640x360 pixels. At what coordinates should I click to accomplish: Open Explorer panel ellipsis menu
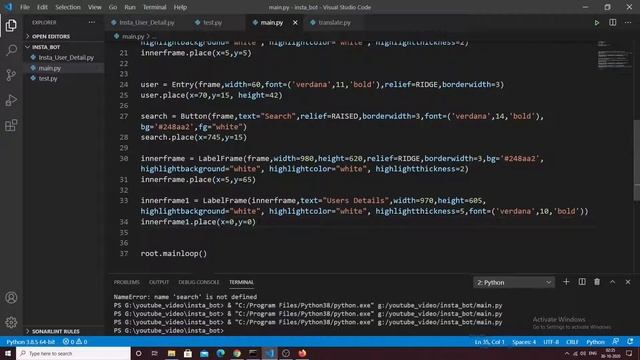click(92, 22)
